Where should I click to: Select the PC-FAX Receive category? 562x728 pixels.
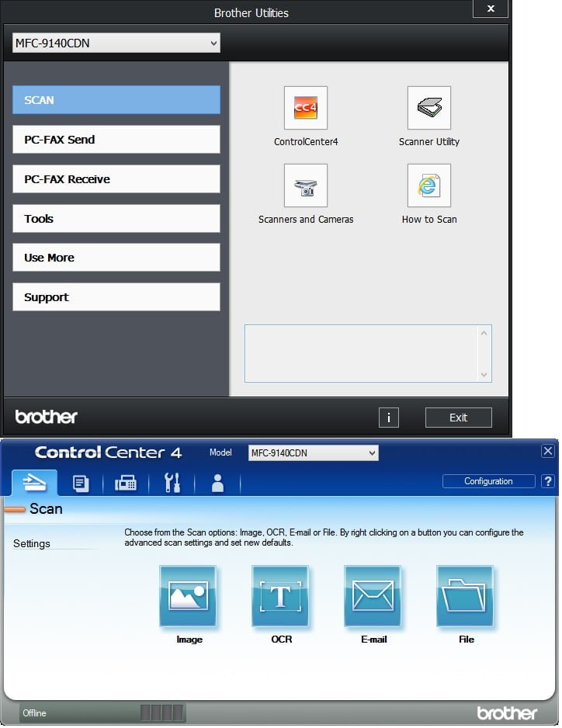pos(116,179)
